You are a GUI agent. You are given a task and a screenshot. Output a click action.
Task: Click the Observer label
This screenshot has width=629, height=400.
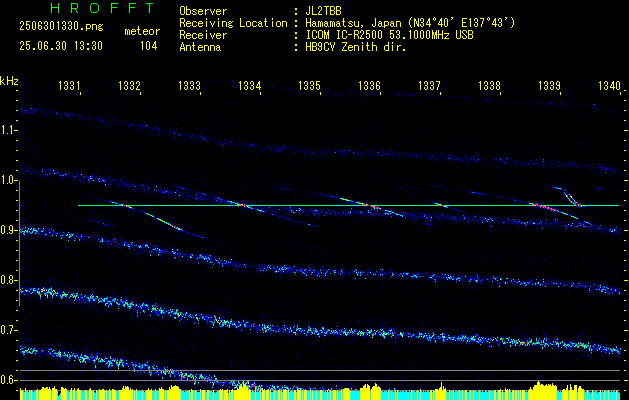tap(203, 11)
